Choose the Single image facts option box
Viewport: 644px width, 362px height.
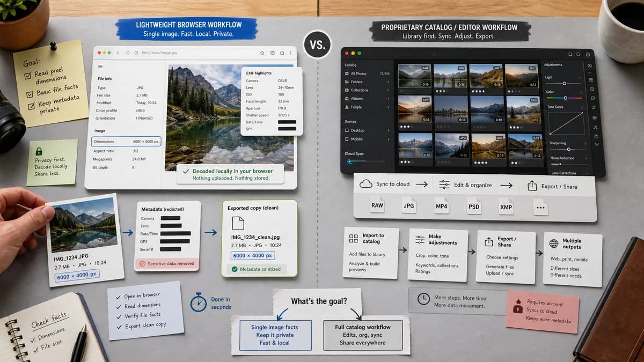[274, 335]
